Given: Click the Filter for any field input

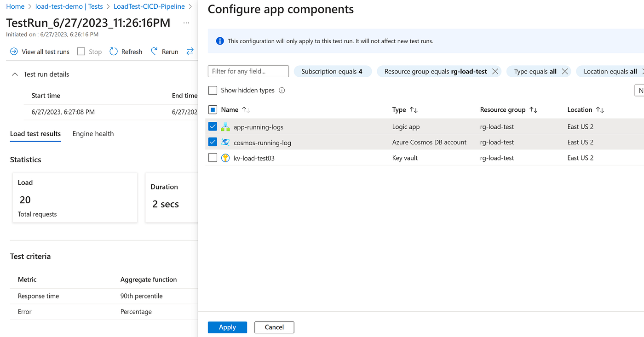Looking at the screenshot, I should click(x=248, y=71).
